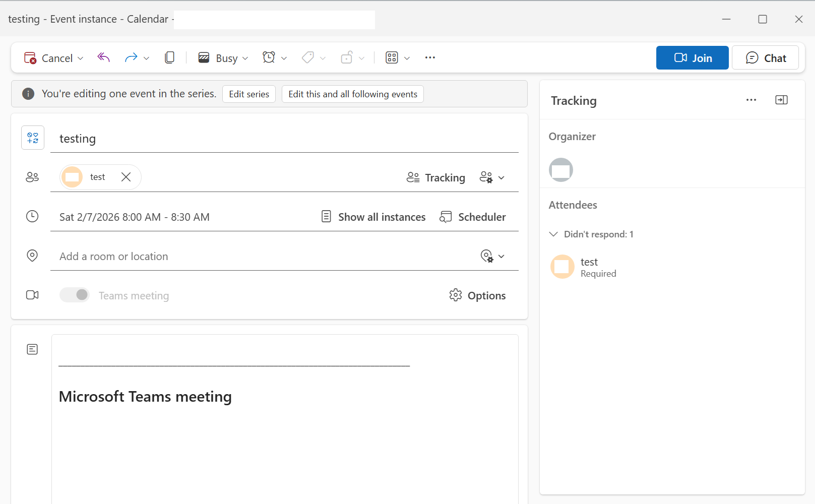Open the toolbar More options ellipsis
Screen dimensions: 815x504
[430, 57]
